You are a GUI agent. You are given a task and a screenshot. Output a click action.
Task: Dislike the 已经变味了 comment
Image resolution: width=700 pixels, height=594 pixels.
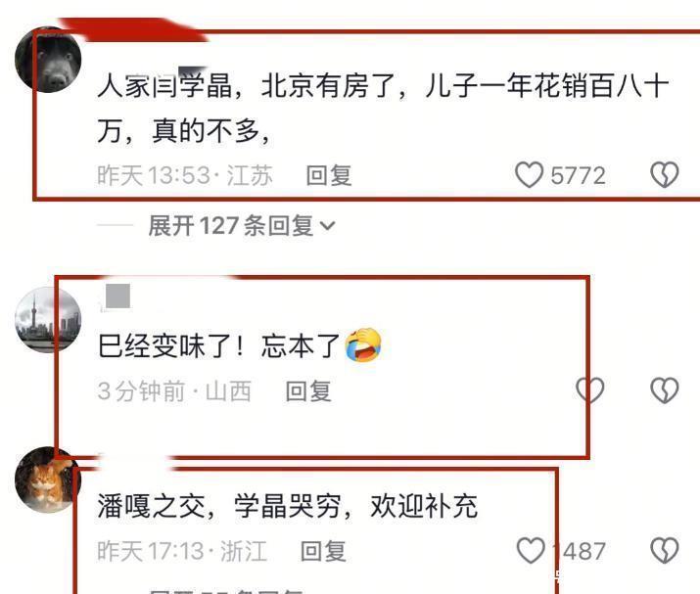(665, 390)
